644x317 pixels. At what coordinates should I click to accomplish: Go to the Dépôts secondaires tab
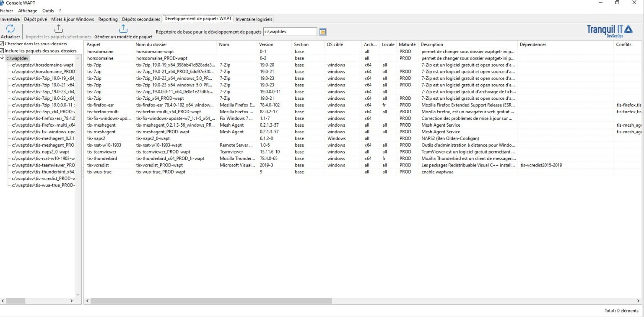tap(141, 19)
